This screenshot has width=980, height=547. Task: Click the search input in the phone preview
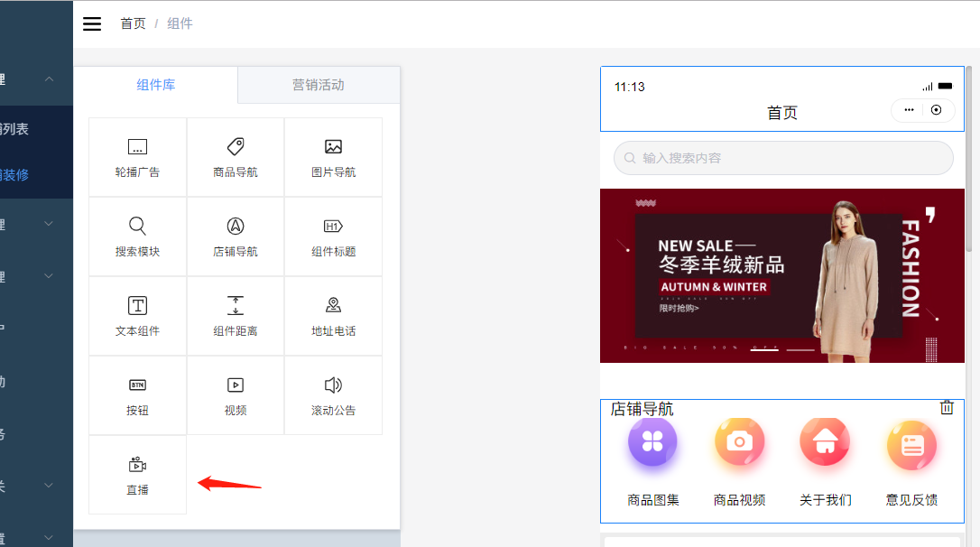point(783,158)
